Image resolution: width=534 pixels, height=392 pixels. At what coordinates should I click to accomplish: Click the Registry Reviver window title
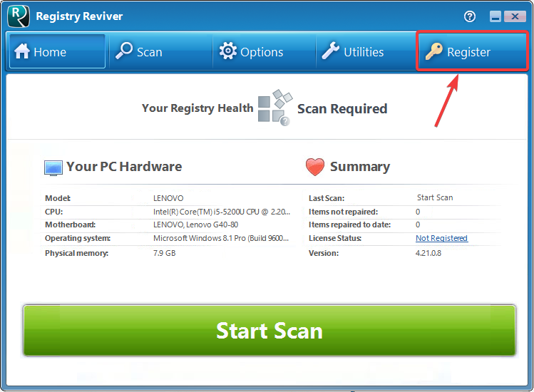tap(79, 16)
